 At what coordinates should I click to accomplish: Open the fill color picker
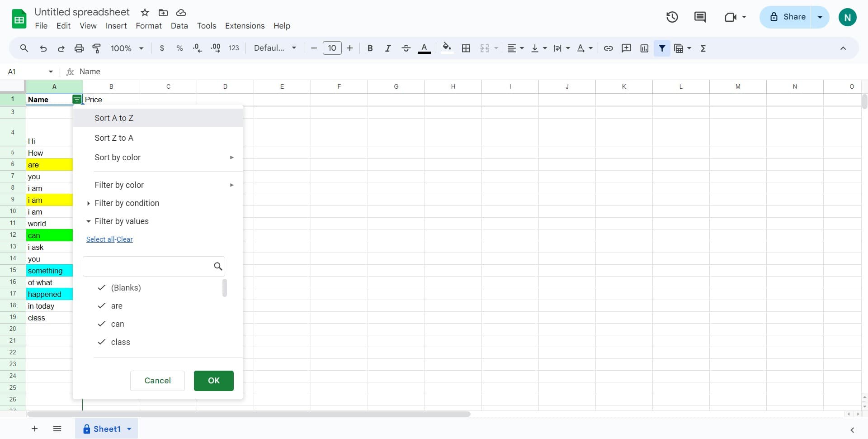(447, 48)
